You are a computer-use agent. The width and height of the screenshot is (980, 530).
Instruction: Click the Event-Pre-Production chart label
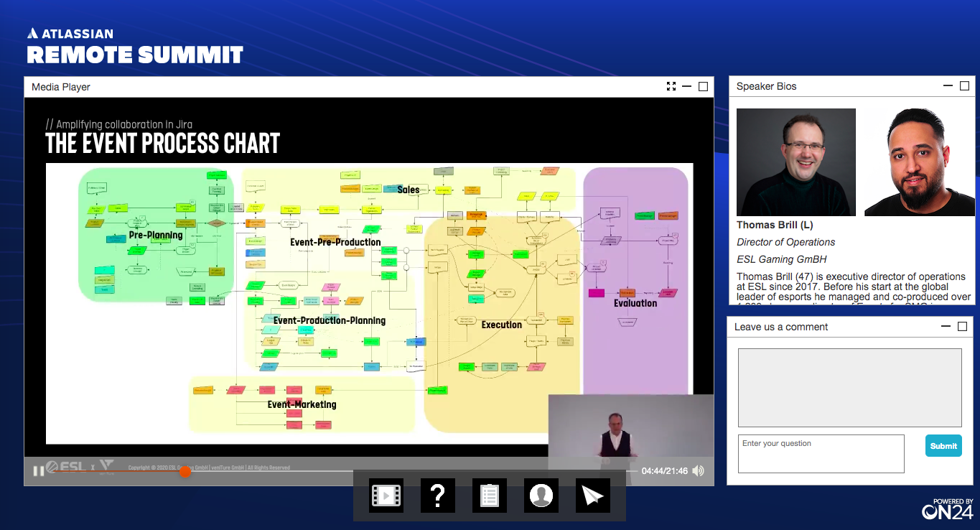pos(335,242)
